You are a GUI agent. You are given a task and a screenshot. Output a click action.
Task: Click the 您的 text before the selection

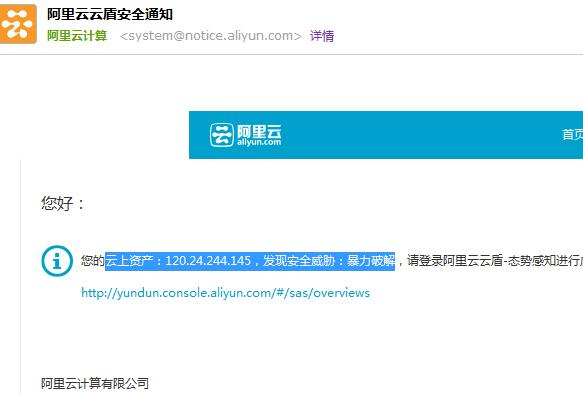click(93, 261)
